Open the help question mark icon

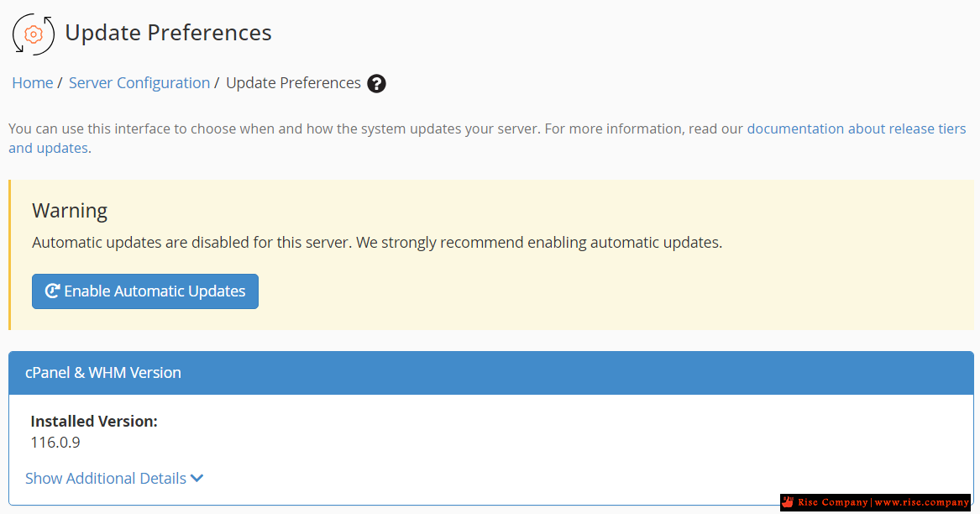[x=376, y=83]
